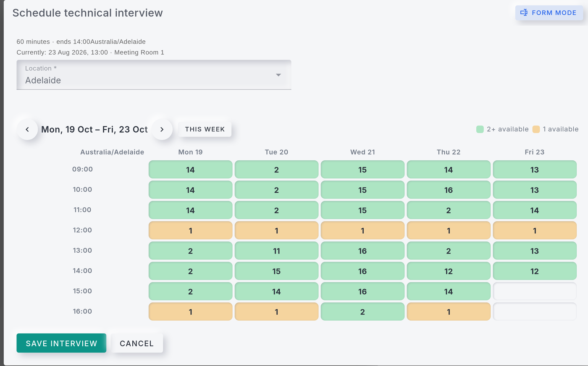The height and width of the screenshot is (366, 588).
Task: Select Mon 19 at 09:00 slot
Action: (x=190, y=170)
